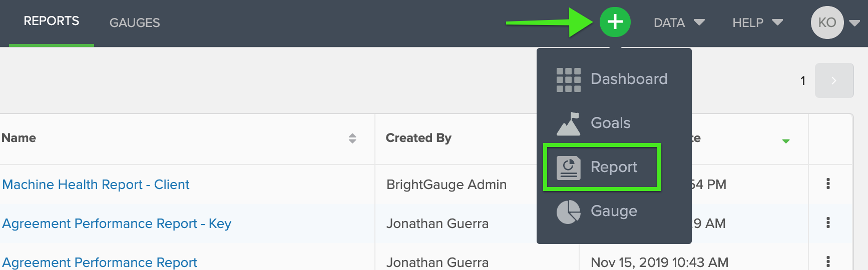Select the REPORTS tab

pyautogui.click(x=52, y=21)
